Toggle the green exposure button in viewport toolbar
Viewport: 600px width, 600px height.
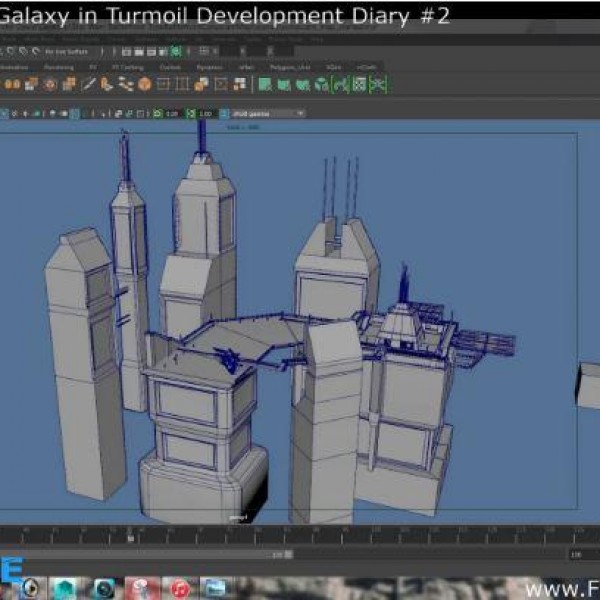[x=158, y=114]
